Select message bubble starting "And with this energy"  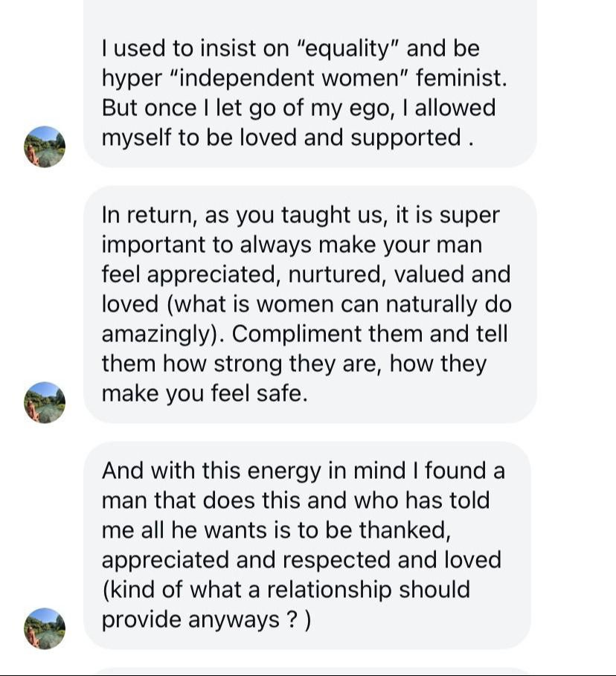[307, 545]
